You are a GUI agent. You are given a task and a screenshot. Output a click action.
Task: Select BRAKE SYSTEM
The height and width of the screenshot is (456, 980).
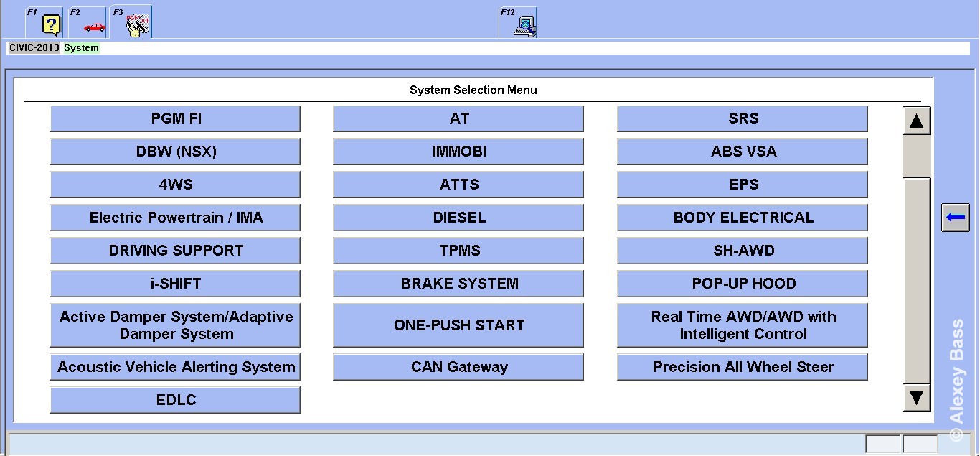tap(458, 284)
